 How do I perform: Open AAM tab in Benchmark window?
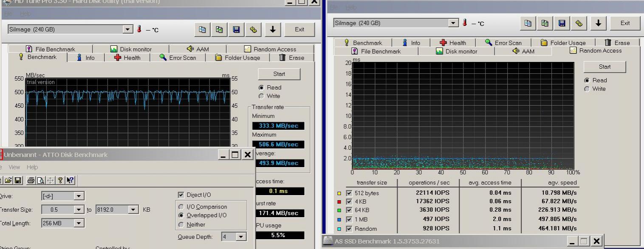[x=198, y=49]
